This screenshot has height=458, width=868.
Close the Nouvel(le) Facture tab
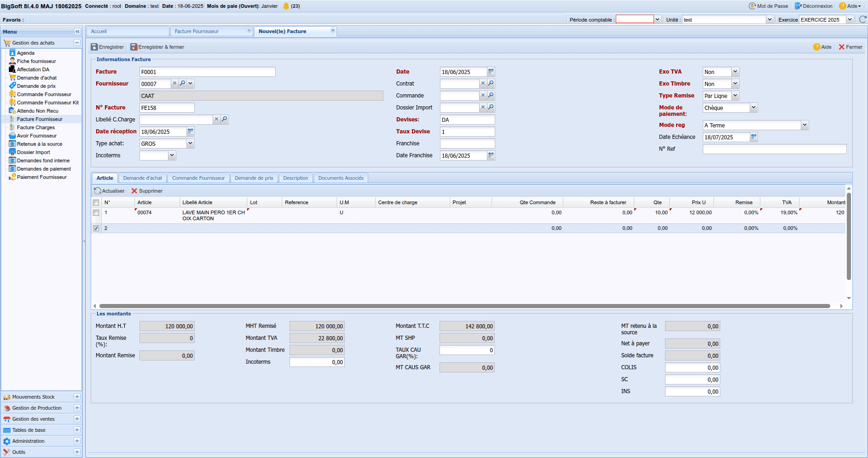coord(333,30)
